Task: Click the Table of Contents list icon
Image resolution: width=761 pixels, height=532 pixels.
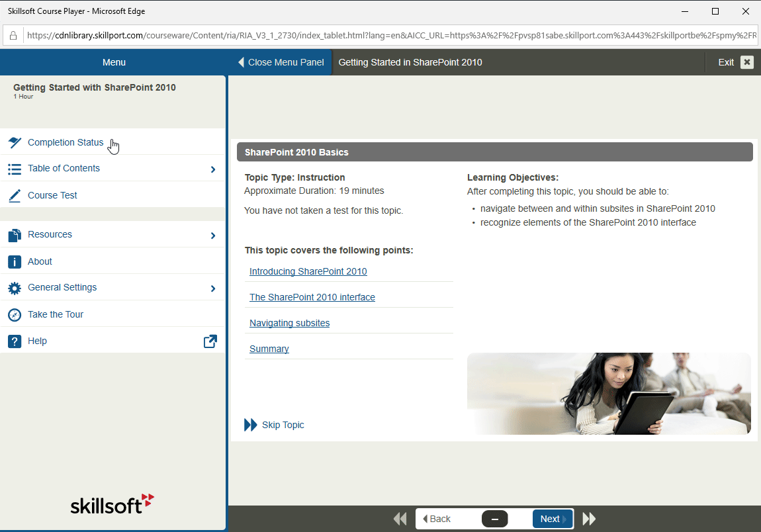Action: pos(15,169)
